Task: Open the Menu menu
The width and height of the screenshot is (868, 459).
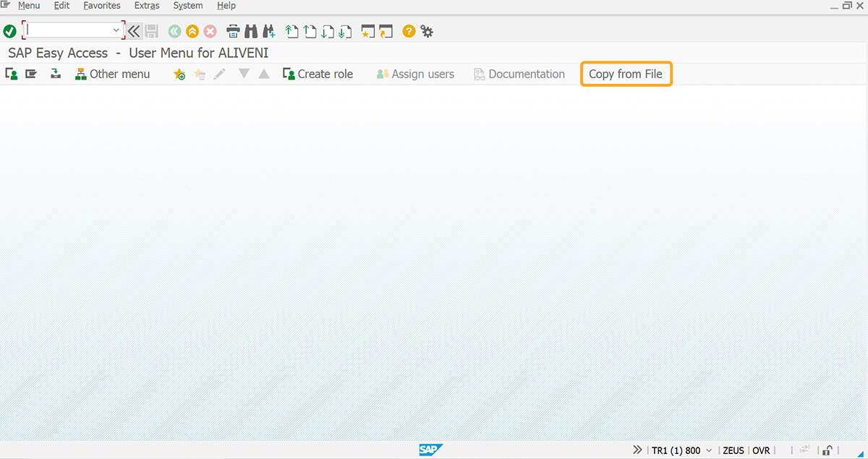Action: tap(29, 6)
